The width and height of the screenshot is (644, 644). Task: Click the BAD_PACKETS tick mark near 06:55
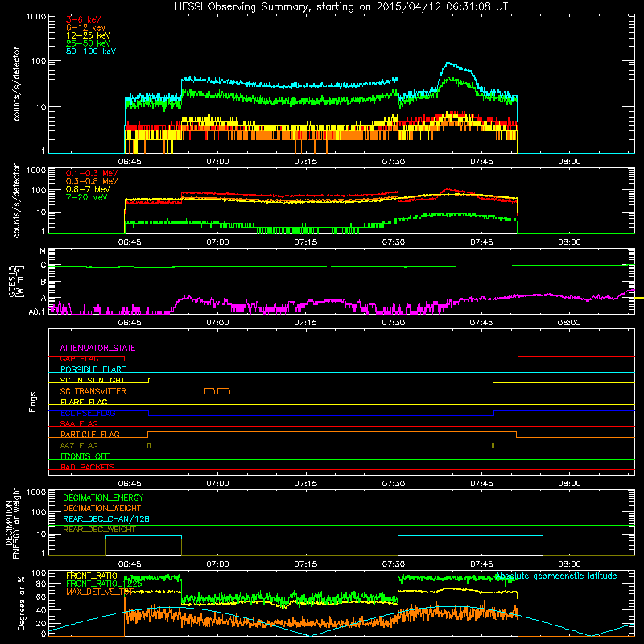point(188,467)
